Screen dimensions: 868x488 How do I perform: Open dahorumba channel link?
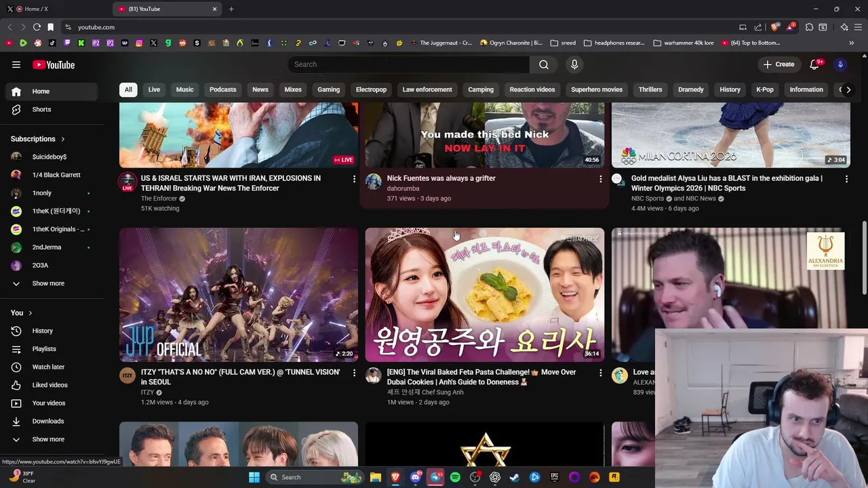(x=403, y=188)
